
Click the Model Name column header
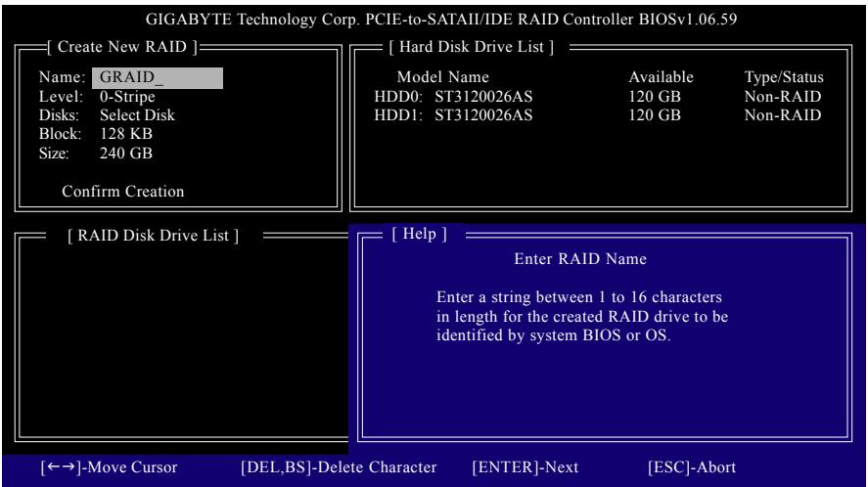[x=443, y=77]
